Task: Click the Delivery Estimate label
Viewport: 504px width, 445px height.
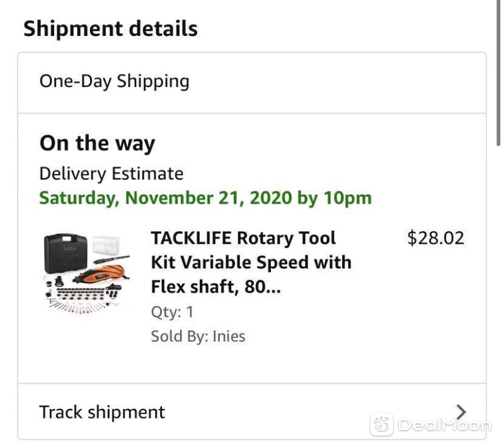Action: (x=112, y=174)
